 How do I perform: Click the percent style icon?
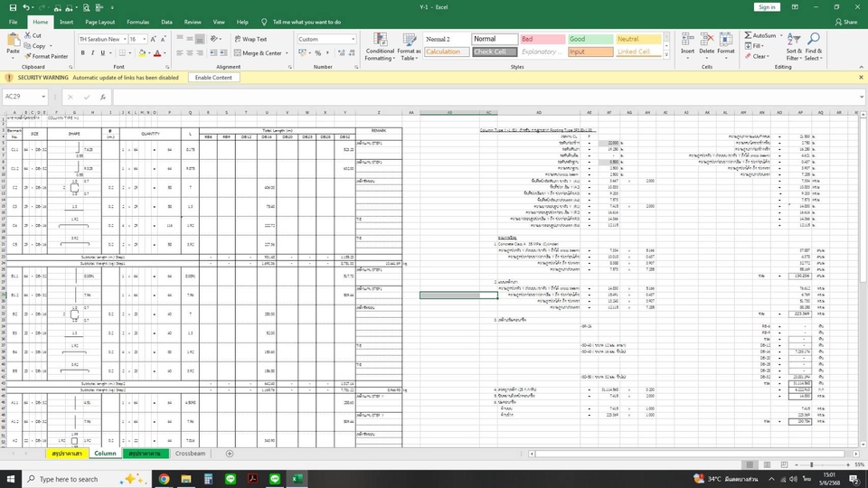pos(317,53)
